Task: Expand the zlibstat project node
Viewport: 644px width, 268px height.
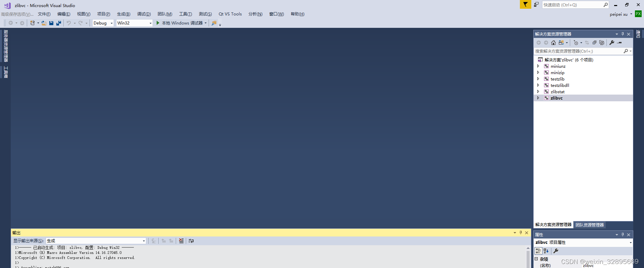Action: click(538, 92)
